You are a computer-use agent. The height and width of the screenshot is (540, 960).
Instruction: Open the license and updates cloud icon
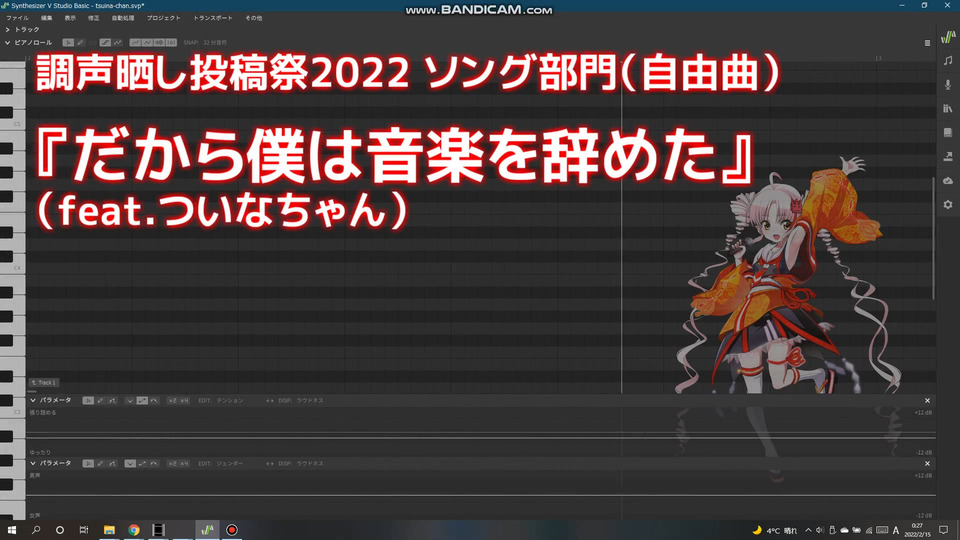coord(948,181)
